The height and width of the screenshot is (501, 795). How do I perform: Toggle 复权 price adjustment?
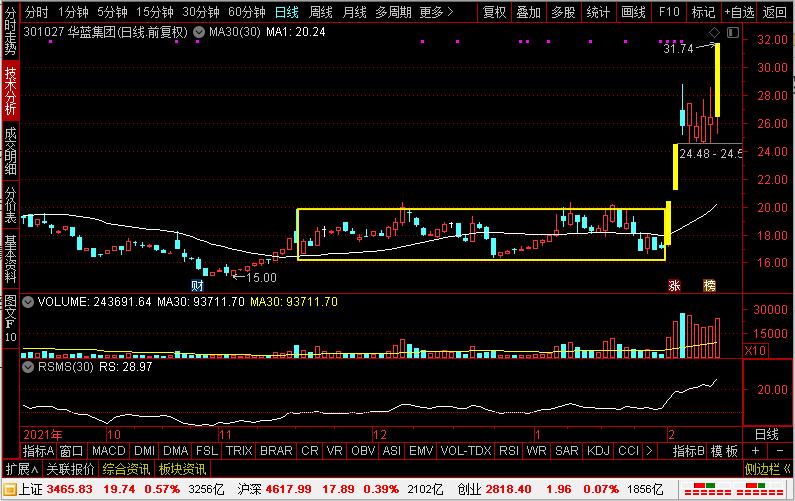[x=494, y=13]
